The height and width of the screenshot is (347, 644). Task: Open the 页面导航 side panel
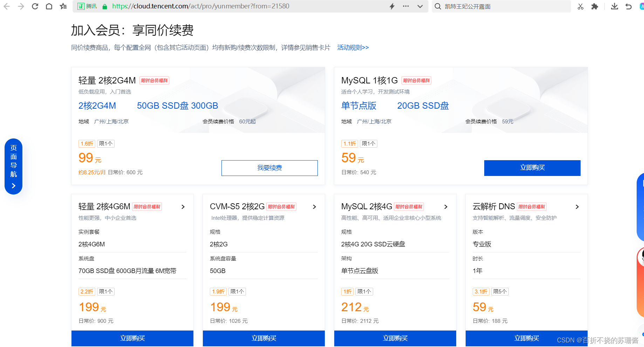(x=13, y=166)
